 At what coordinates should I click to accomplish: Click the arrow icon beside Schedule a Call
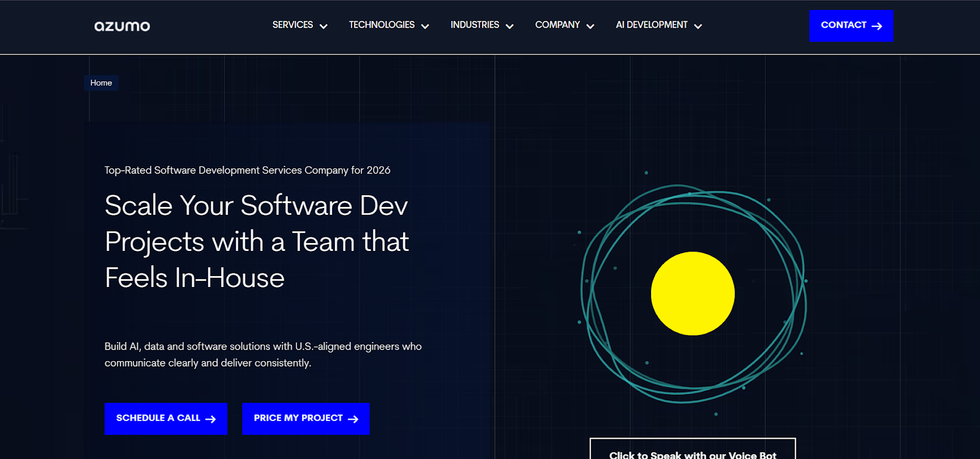(x=210, y=419)
